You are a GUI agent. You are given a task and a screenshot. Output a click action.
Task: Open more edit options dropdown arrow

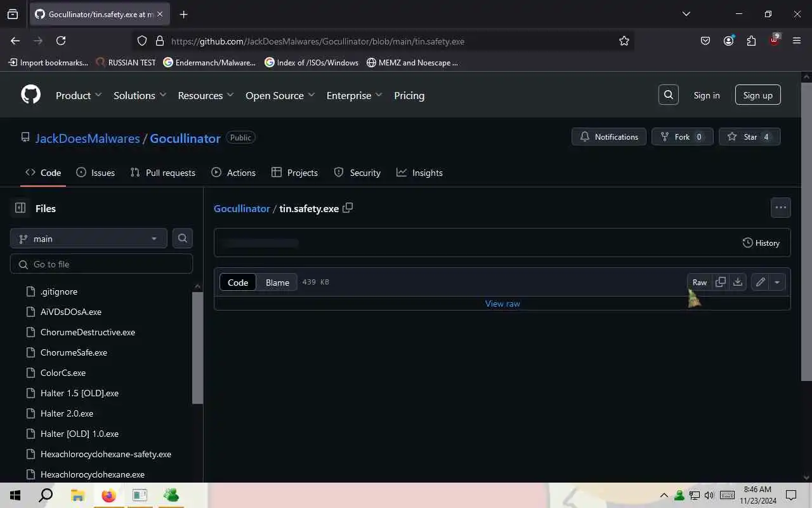(x=777, y=283)
